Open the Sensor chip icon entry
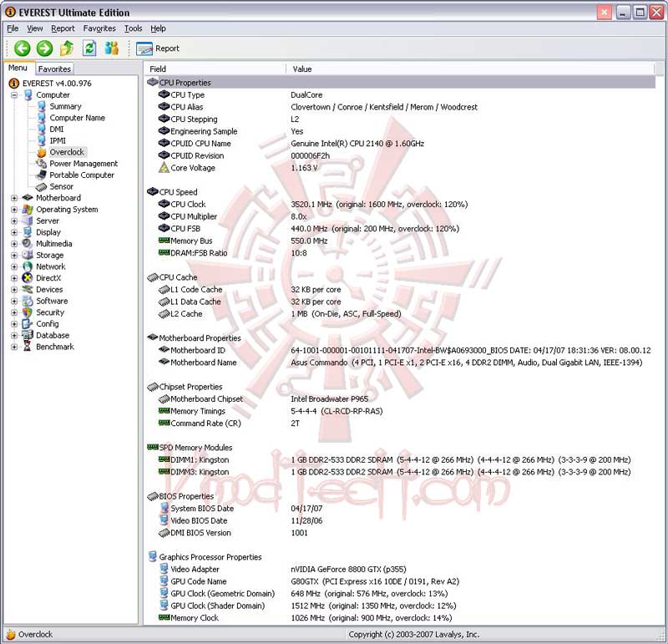668x644 pixels. (x=41, y=186)
